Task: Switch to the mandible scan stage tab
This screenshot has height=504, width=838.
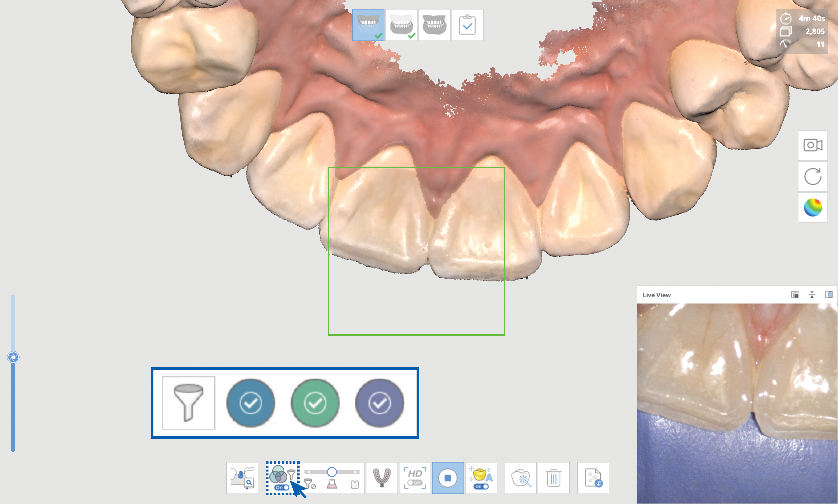Action: click(401, 25)
